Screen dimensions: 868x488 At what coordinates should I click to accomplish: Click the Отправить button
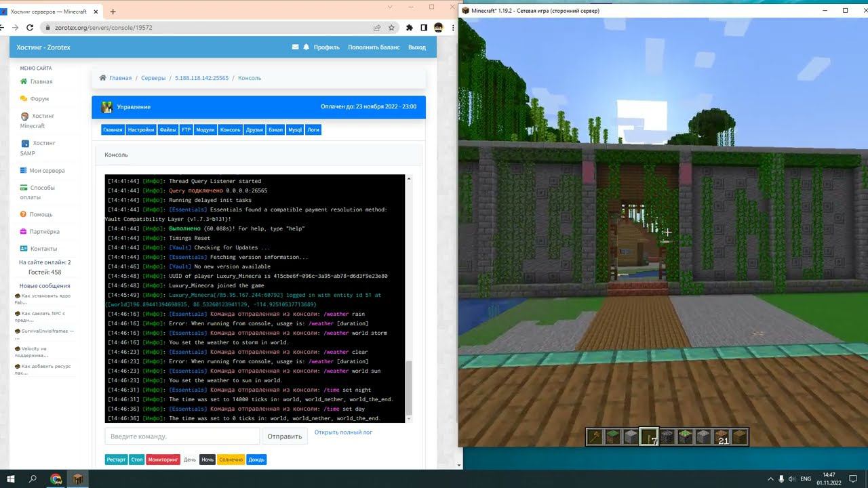(285, 436)
